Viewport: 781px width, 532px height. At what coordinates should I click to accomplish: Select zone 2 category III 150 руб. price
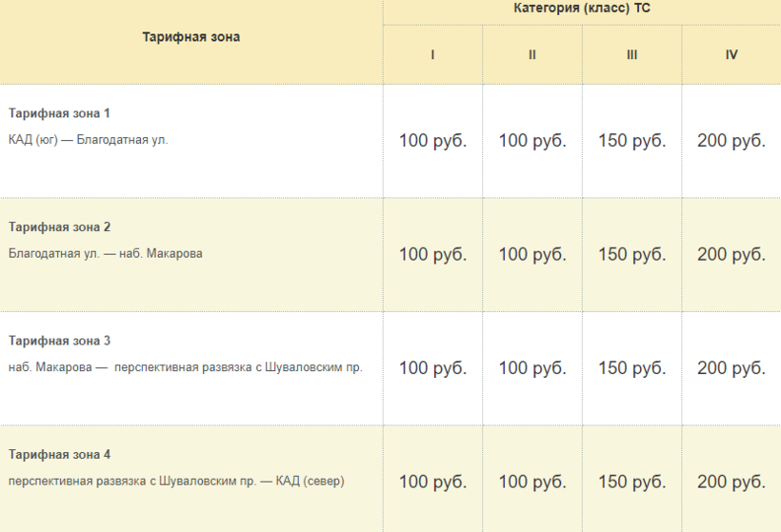pos(632,254)
